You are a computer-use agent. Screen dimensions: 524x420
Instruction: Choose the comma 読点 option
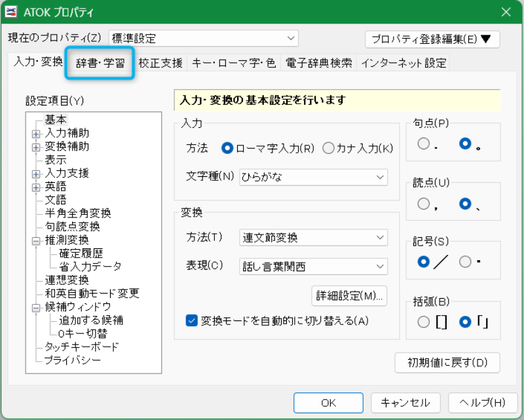pos(423,204)
